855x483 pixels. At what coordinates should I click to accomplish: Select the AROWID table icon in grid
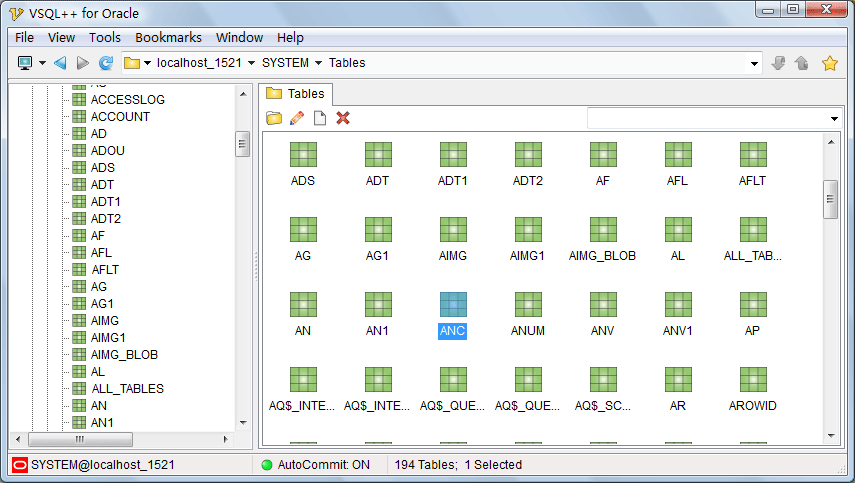tap(753, 379)
